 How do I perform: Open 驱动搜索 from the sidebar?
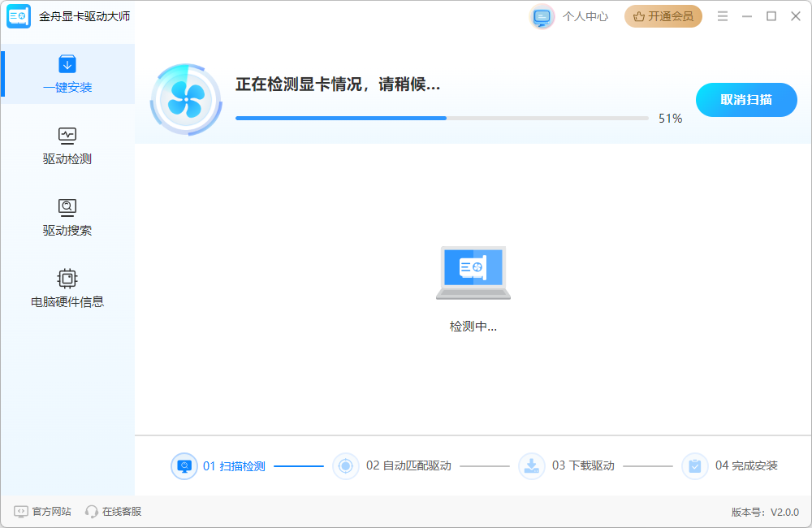[x=67, y=207]
